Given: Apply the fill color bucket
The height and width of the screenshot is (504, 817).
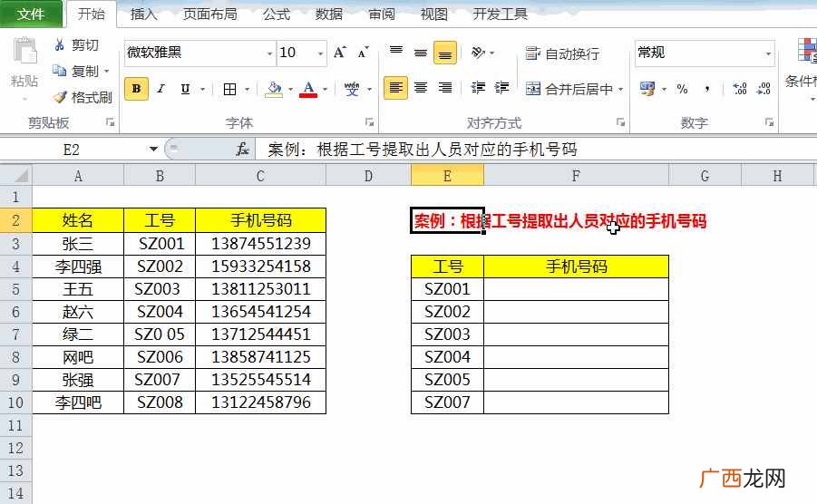Looking at the screenshot, I should pos(273,89).
